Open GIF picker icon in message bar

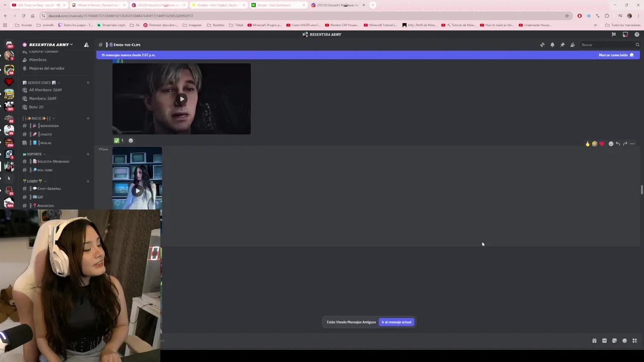[x=604, y=341]
